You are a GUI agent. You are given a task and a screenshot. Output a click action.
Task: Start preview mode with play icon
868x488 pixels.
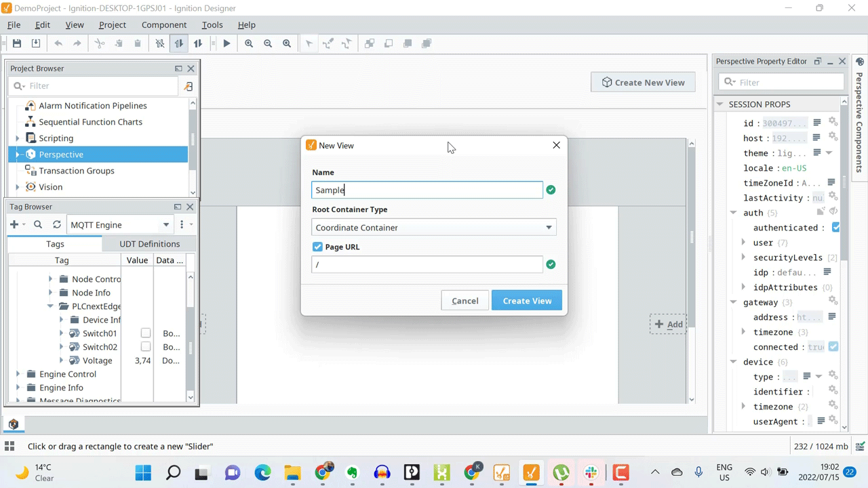pyautogui.click(x=226, y=43)
